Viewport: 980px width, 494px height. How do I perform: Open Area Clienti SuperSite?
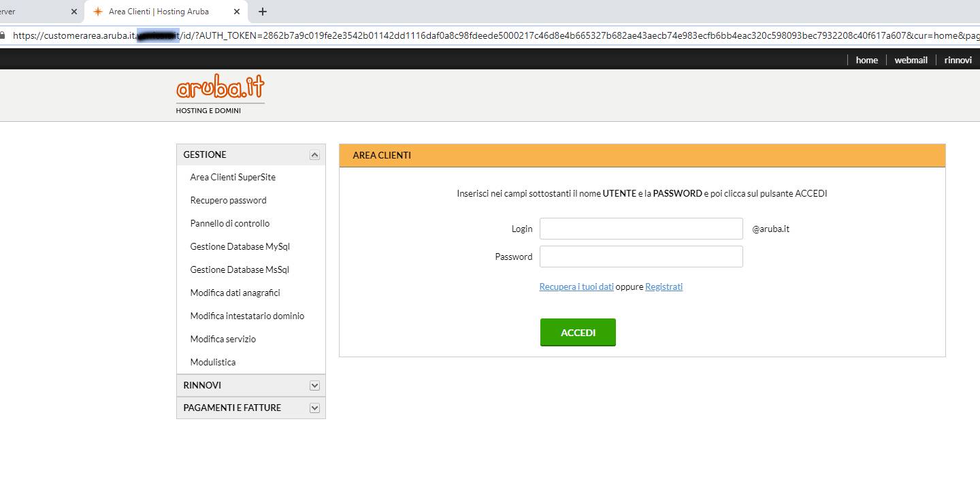[233, 178]
